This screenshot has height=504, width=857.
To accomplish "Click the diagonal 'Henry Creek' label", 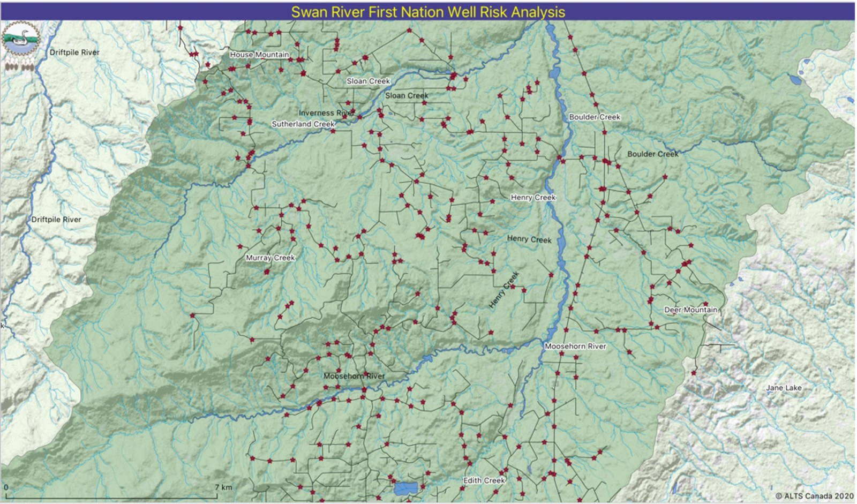I will 505,290.
